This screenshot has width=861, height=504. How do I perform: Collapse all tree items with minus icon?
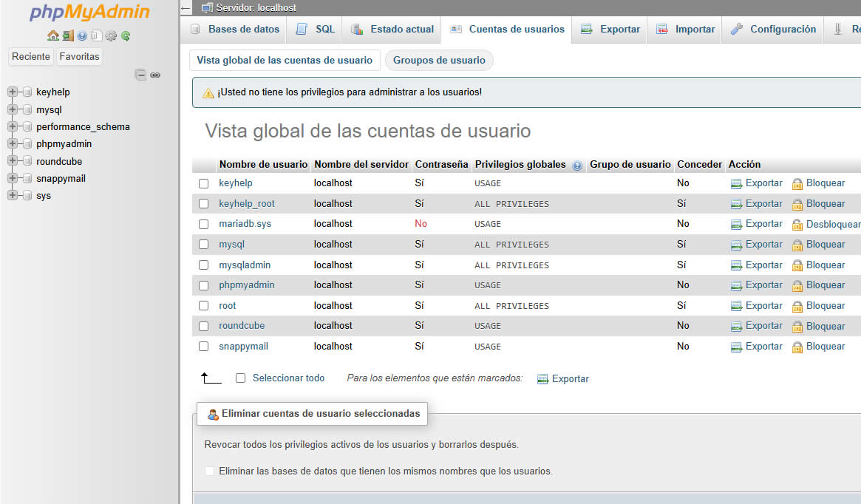pyautogui.click(x=140, y=75)
